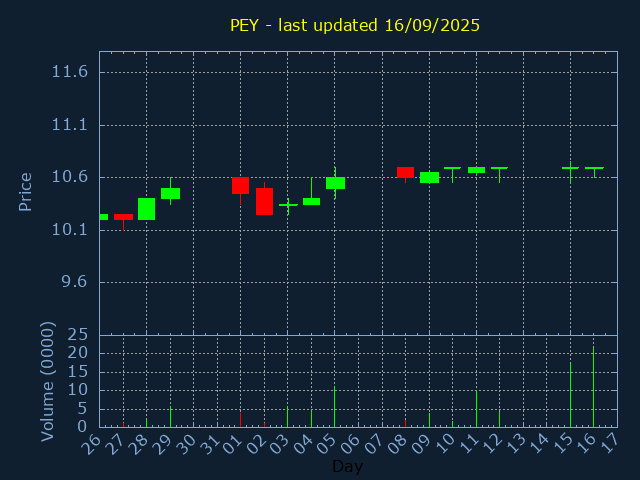Screen dimensions: 640x480
Task: Click the volume bar for day 11
Action: pos(476,409)
